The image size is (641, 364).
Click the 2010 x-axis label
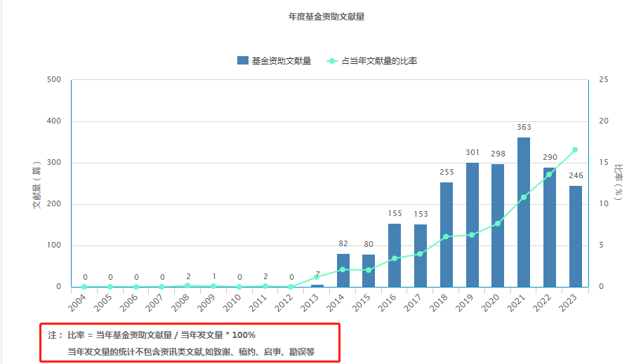coord(232,303)
